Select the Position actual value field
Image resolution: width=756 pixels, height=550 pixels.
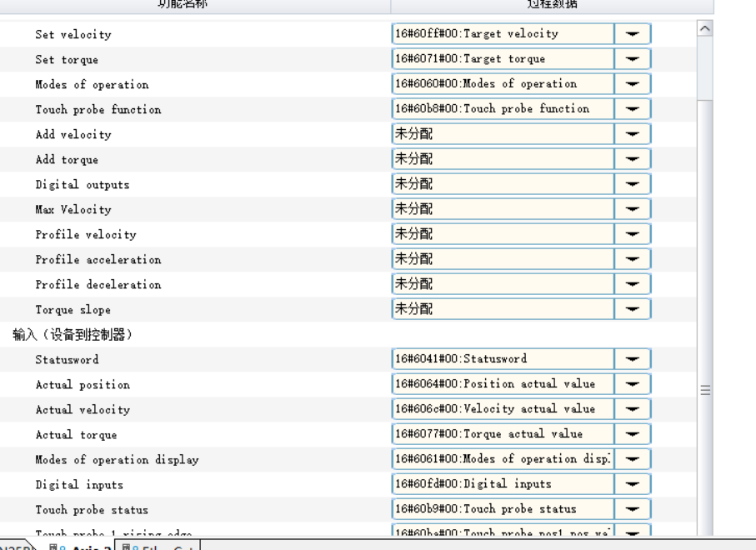[x=503, y=384]
